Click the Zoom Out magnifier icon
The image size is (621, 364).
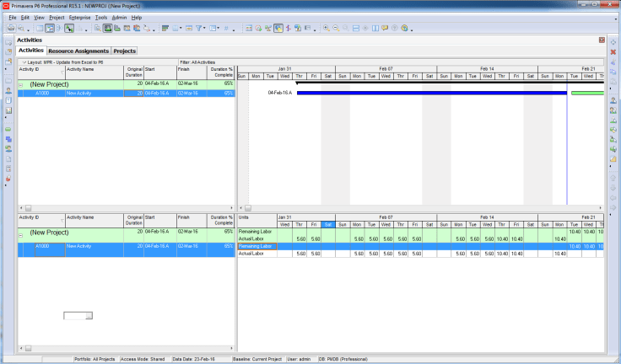[x=336, y=28]
